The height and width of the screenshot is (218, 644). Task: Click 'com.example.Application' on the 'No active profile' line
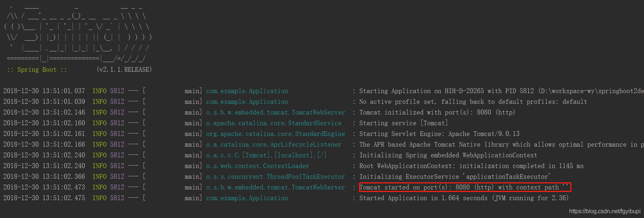pos(247,102)
